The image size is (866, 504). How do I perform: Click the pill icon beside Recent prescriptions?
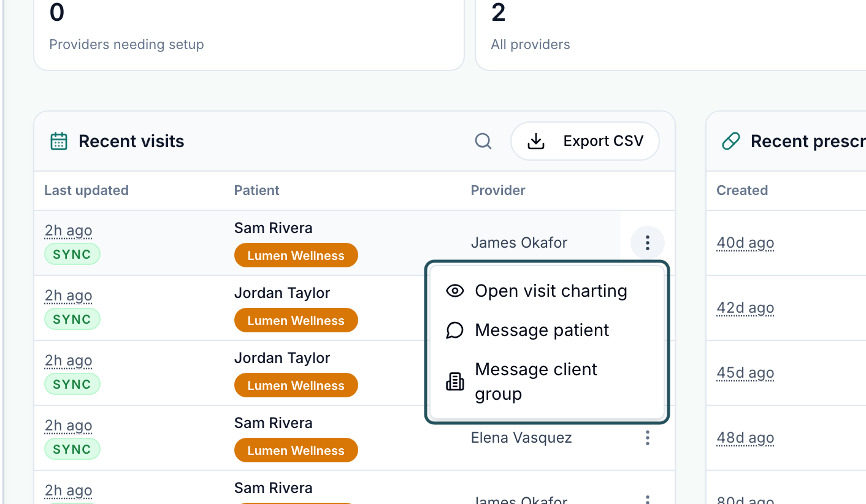[x=730, y=141]
